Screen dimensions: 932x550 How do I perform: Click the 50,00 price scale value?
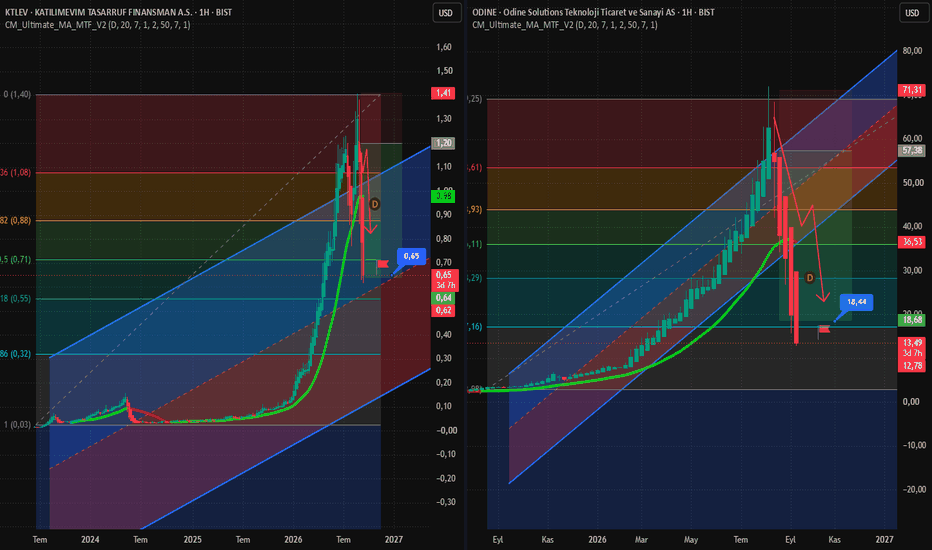point(912,183)
